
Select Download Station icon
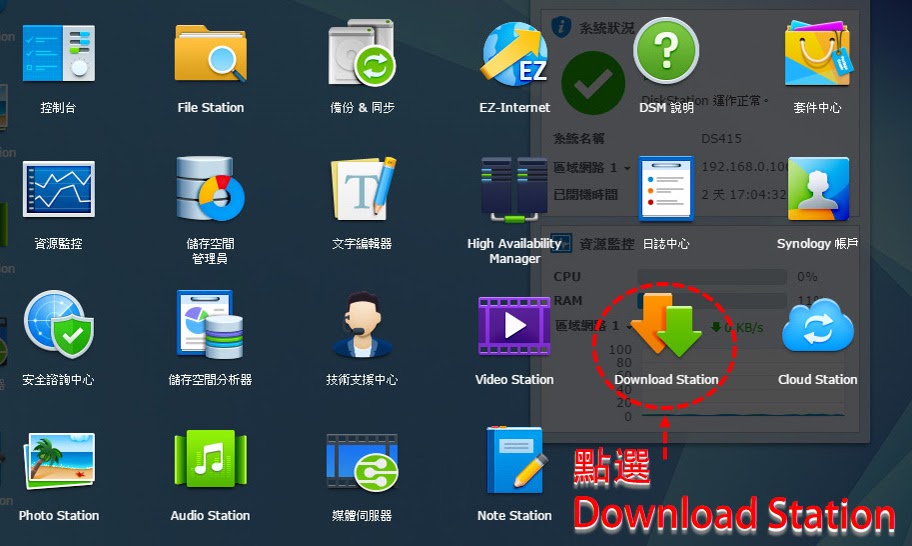coord(666,324)
